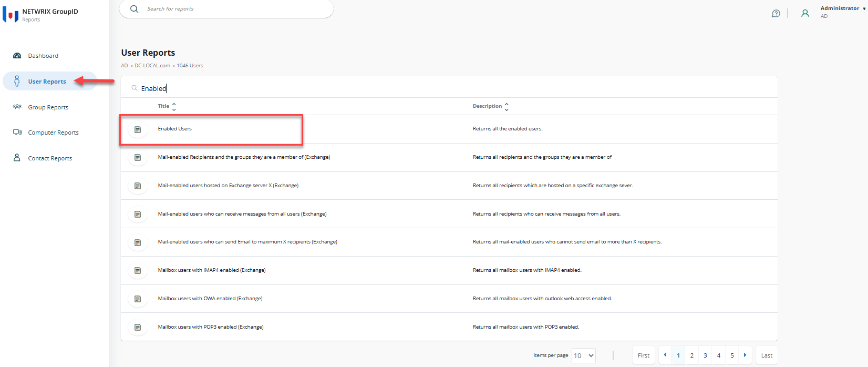Click the AD breadcrumb
The height and width of the screenshot is (367, 868).
tap(125, 66)
